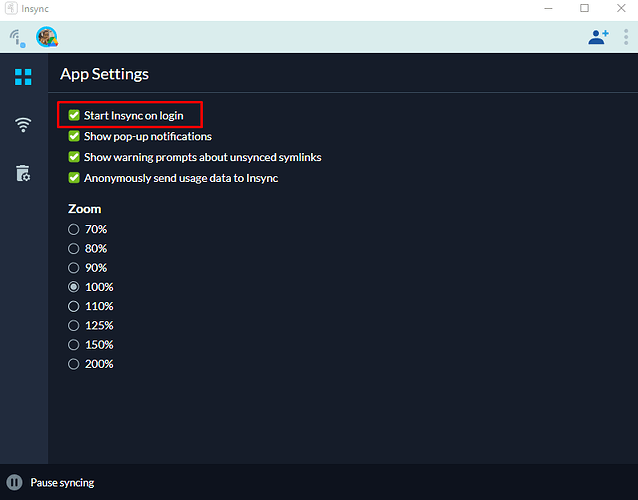This screenshot has height=500, width=638.
Task: Select 150% zoom radio button
Action: pyautogui.click(x=74, y=345)
